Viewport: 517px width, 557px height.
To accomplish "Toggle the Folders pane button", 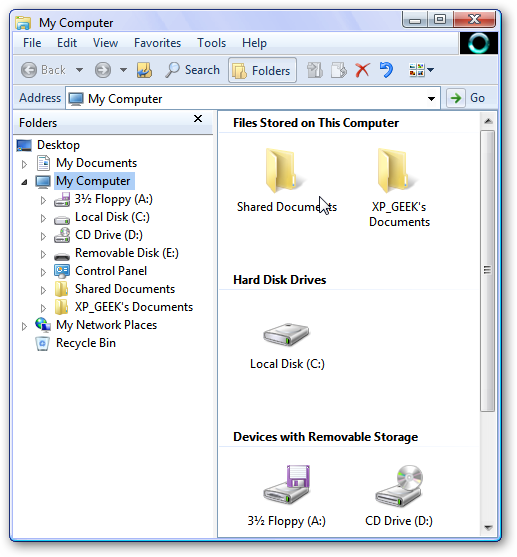I will tap(262, 70).
